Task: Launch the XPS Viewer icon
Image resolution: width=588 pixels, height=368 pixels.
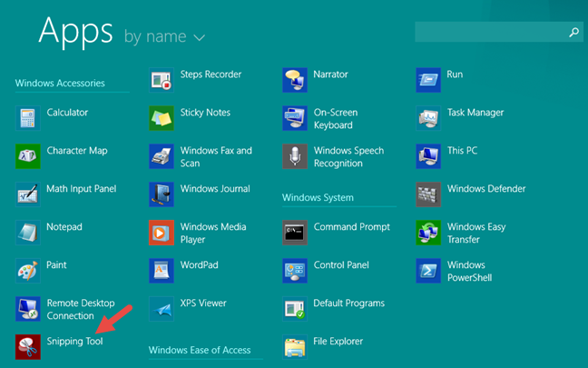Action: [x=162, y=309]
